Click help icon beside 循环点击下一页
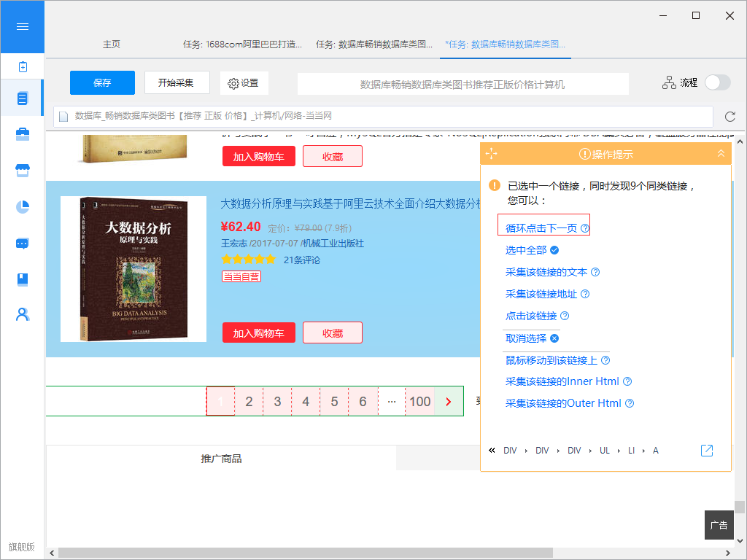The width and height of the screenshot is (747, 560). [x=585, y=228]
